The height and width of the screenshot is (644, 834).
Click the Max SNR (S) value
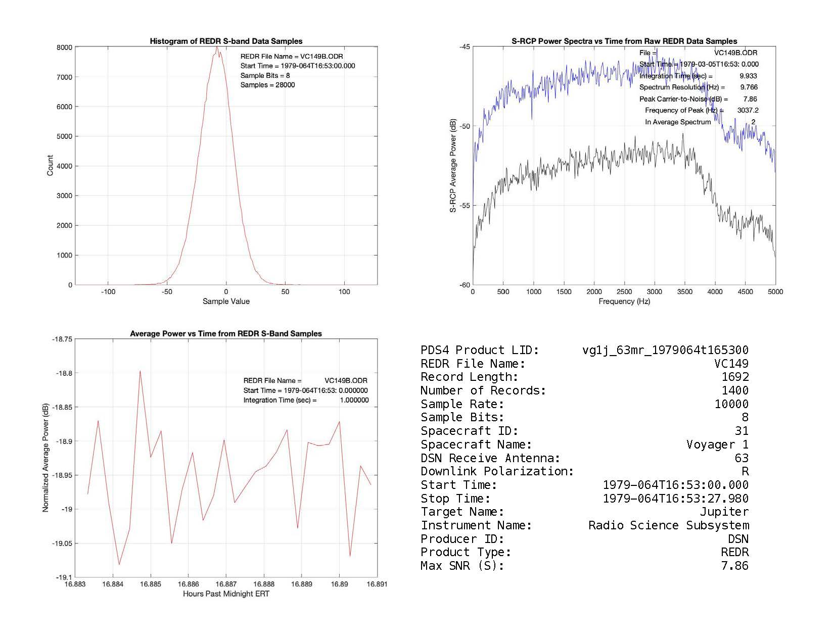pos(734,566)
